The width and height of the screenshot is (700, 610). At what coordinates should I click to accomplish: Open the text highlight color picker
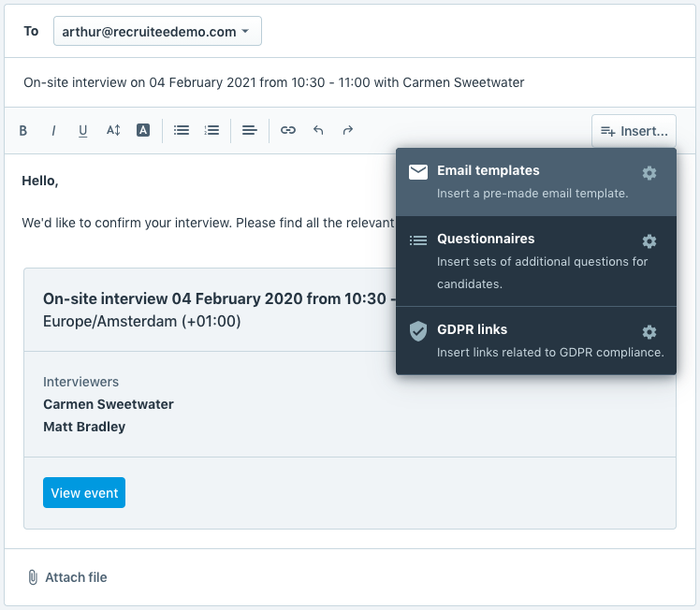[143, 131]
